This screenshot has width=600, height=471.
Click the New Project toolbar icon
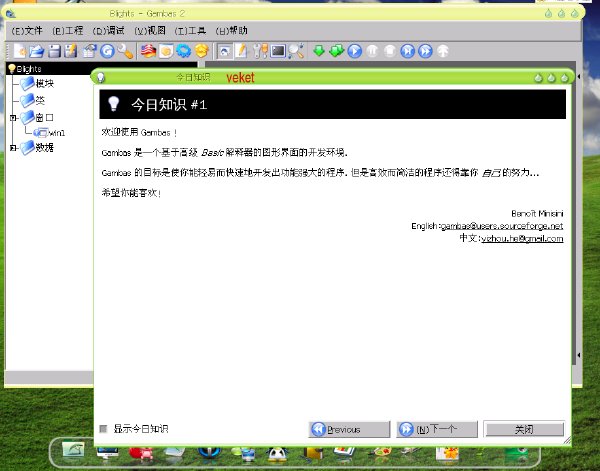pyautogui.click(x=20, y=51)
